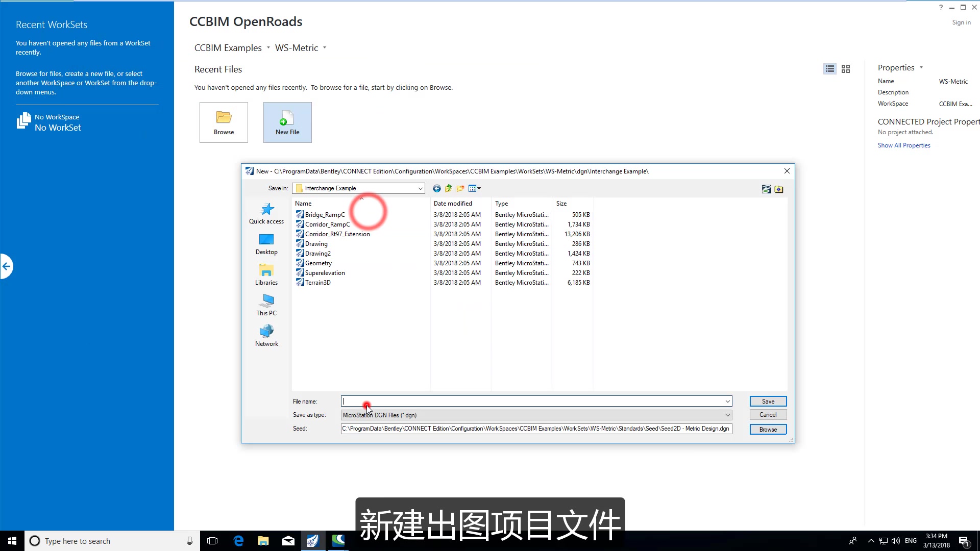The height and width of the screenshot is (551, 980).
Task: Open the File name history dropdown
Action: coord(727,401)
